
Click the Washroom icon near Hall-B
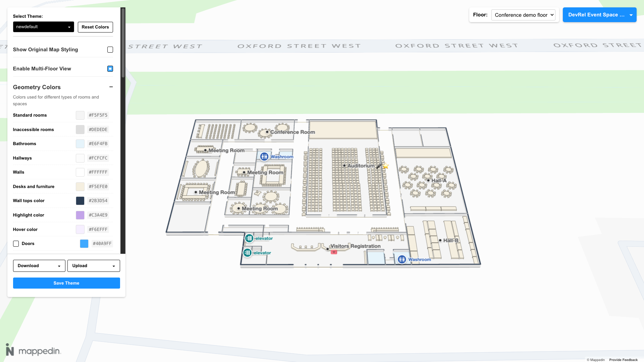coord(402,259)
